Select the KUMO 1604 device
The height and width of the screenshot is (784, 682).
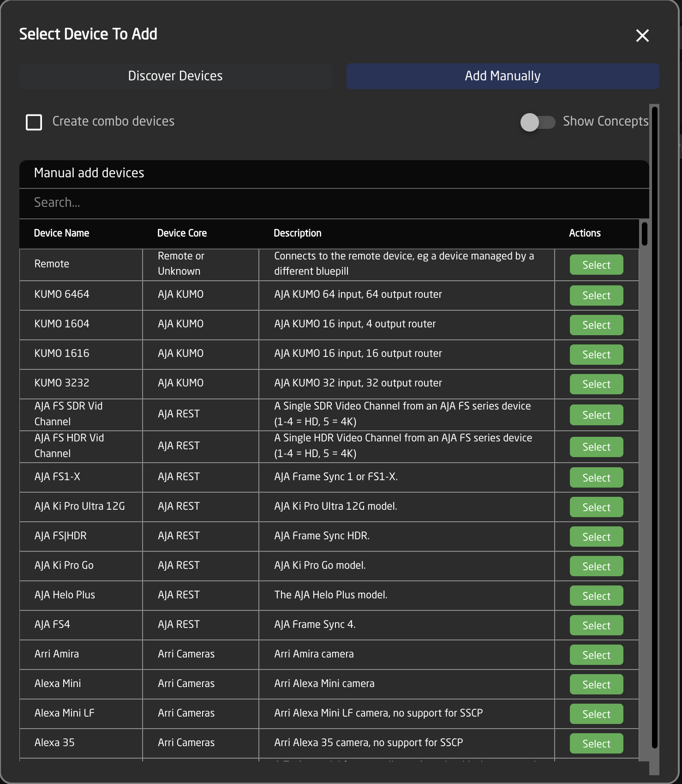[x=596, y=325]
